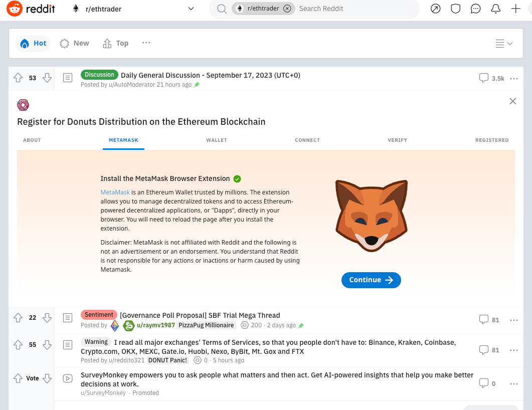This screenshot has width=532, height=410.
Task: Open more sort options ellipsis
Action: click(x=146, y=43)
